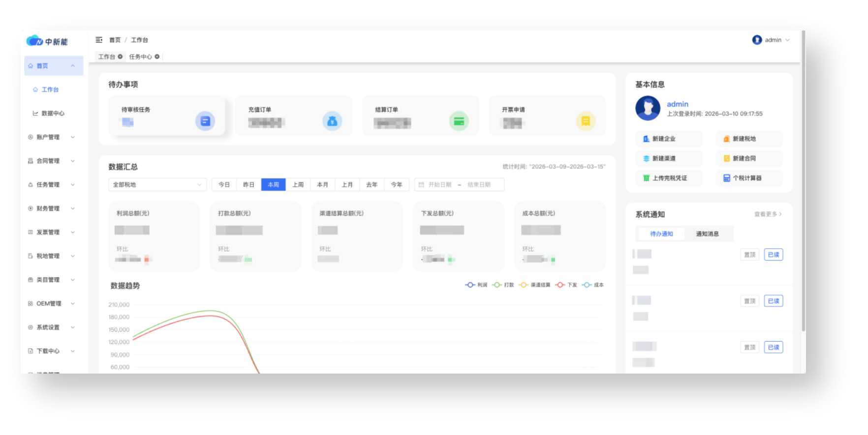
Task: Click the OEM管理 grid icon
Action: click(31, 303)
